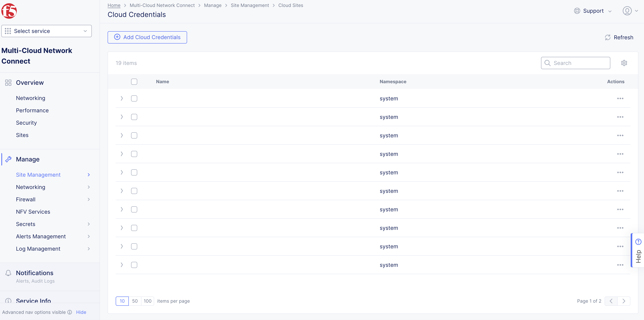Click the Notifications bell icon
This screenshot has width=644, height=320.
coord(8,273)
